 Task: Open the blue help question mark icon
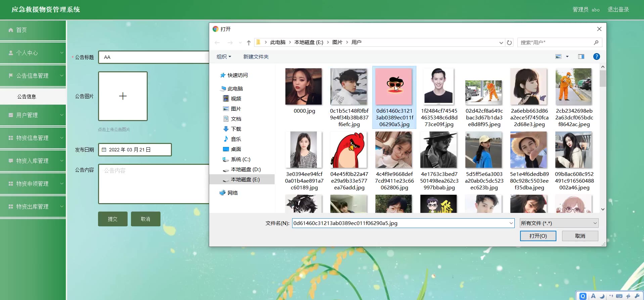[x=596, y=57]
